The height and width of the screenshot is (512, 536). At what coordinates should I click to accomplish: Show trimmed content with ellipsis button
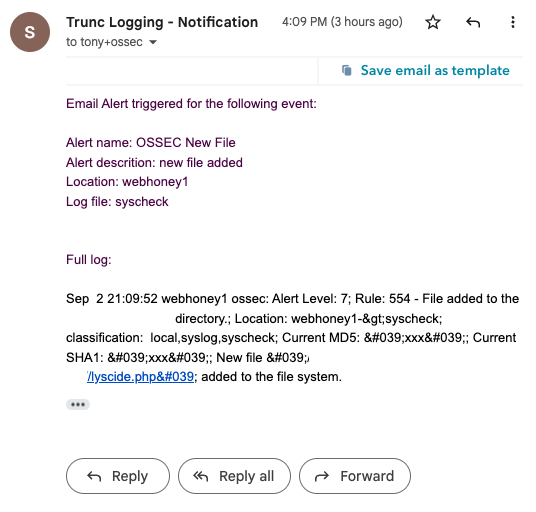78,405
